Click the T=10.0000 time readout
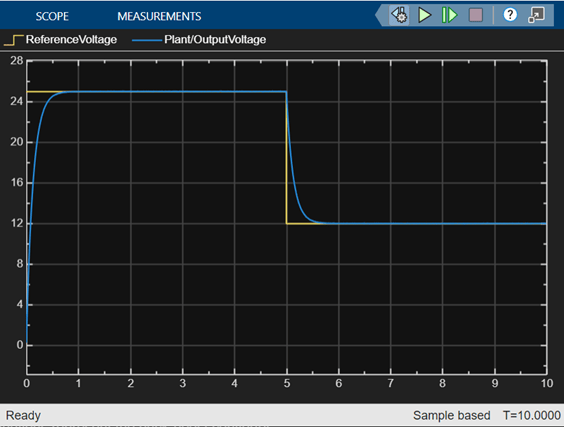The width and height of the screenshot is (564, 427). (x=532, y=415)
